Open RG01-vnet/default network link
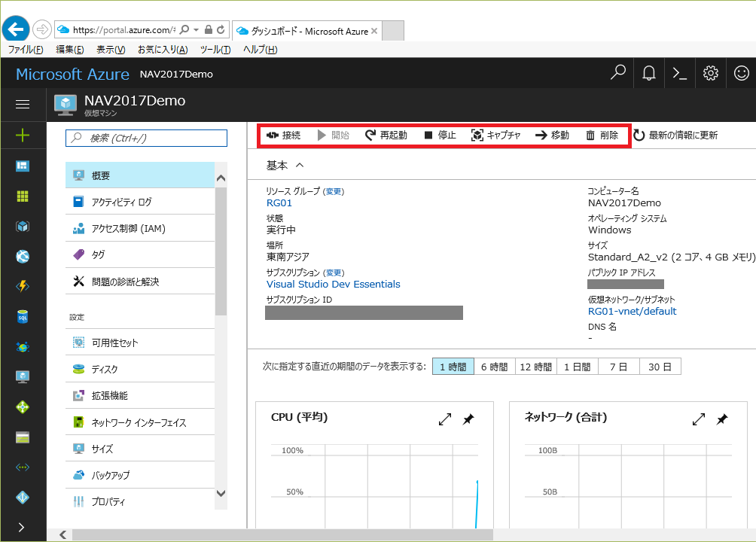The image size is (756, 542). (632, 311)
